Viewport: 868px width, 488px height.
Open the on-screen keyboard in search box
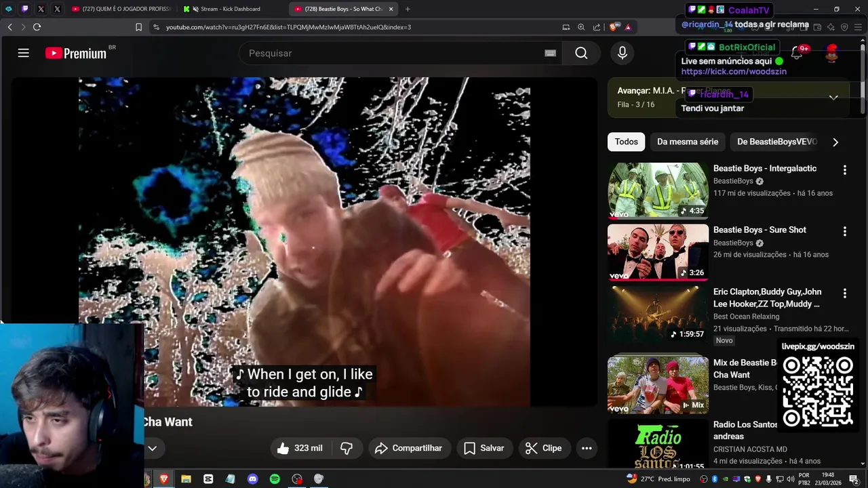[550, 53]
